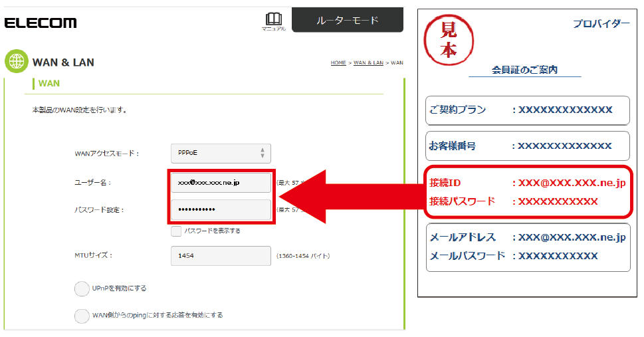Screen dimensions: 644x337
Task: Click the MTU size field showing 1454
Action: (x=221, y=256)
